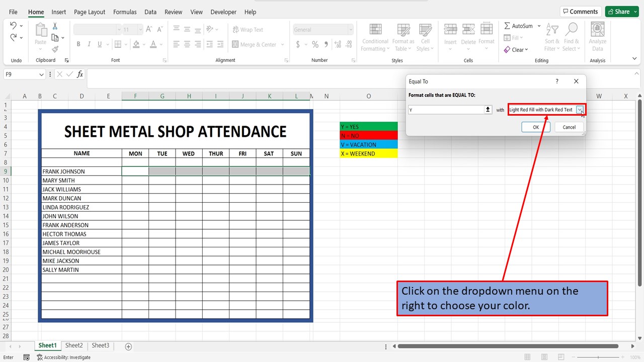Open the Analyze Data tool
Screen dimensions: 644x362
coord(598,37)
